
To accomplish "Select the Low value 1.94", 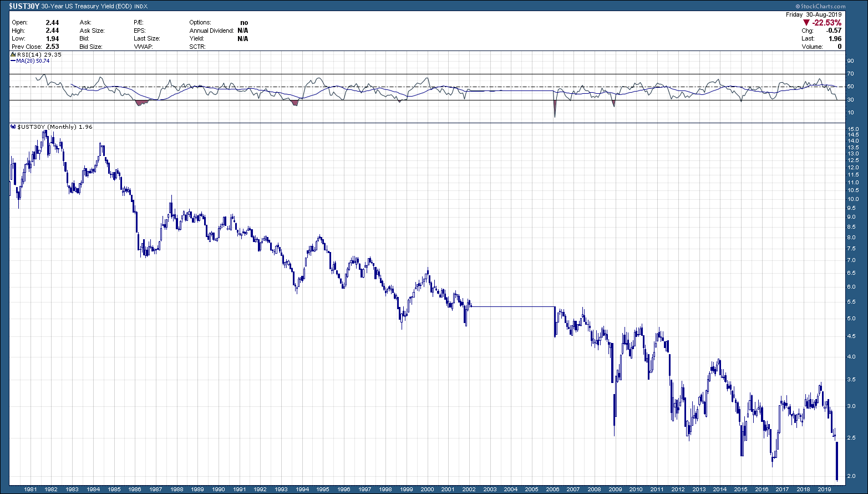I will pos(52,39).
